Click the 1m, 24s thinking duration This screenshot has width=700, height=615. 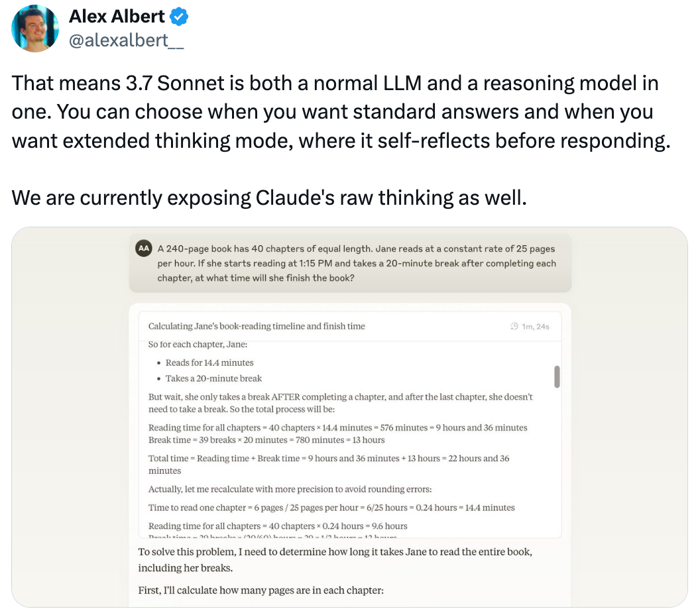[x=535, y=327]
